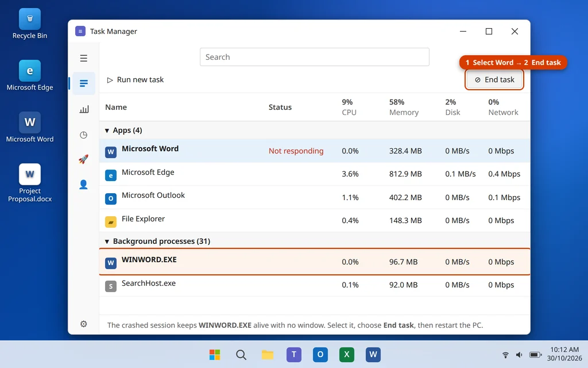The image size is (588, 368).
Task: Select the Microsoft Outlook app row name
Action: click(x=153, y=195)
